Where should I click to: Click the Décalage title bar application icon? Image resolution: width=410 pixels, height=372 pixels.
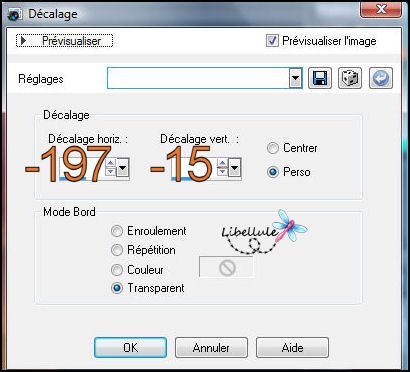[x=14, y=14]
